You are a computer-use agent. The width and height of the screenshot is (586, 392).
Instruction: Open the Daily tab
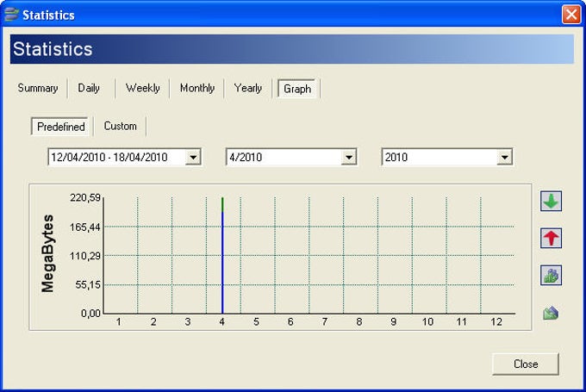(x=89, y=88)
